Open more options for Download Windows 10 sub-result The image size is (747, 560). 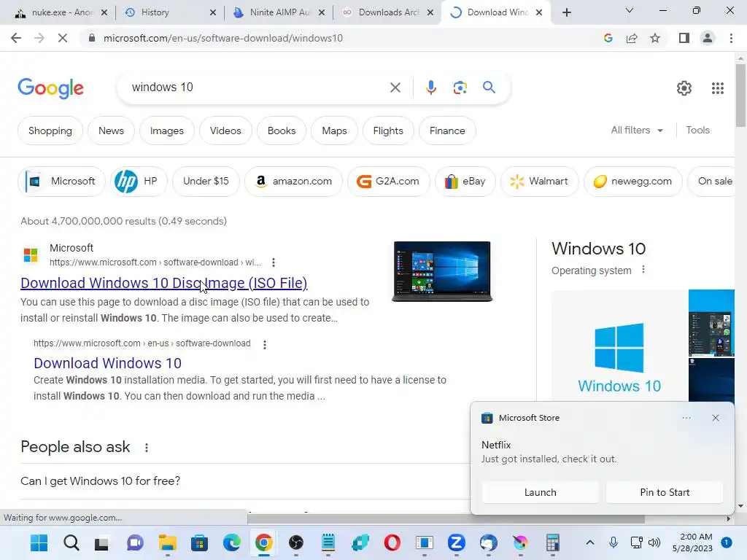[264, 344]
